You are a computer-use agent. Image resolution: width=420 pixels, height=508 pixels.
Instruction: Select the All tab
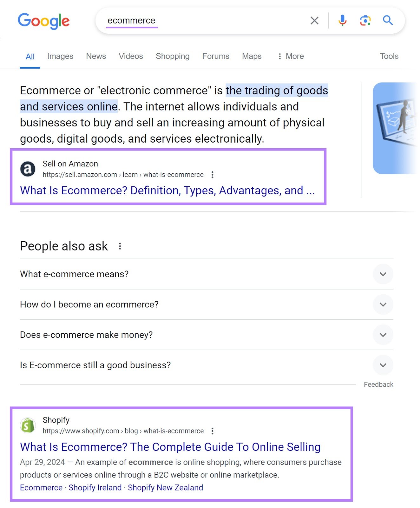(x=30, y=57)
